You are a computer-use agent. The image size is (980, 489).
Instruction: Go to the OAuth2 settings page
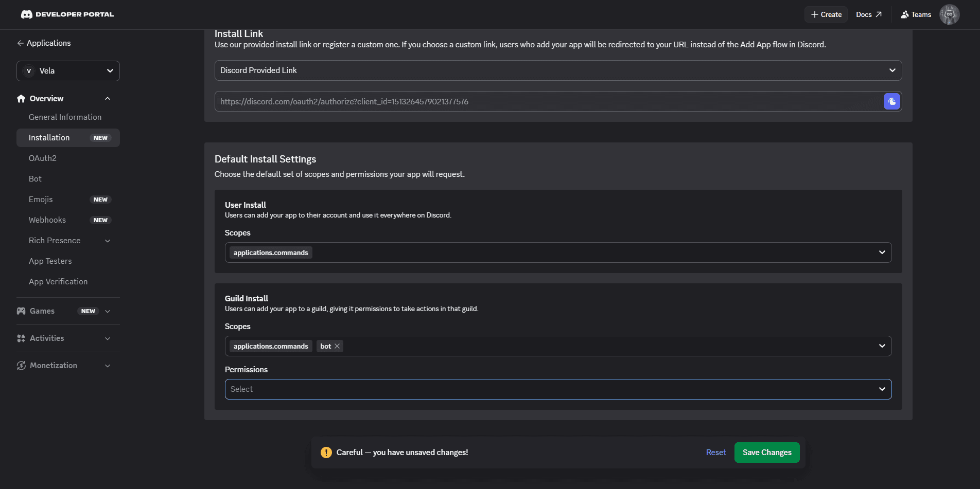[x=43, y=158]
